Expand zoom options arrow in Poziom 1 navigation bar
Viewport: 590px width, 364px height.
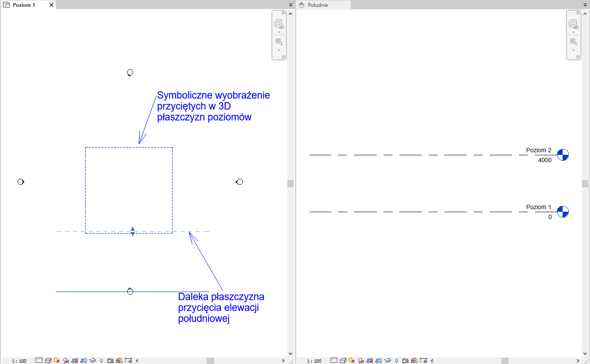click(x=279, y=50)
